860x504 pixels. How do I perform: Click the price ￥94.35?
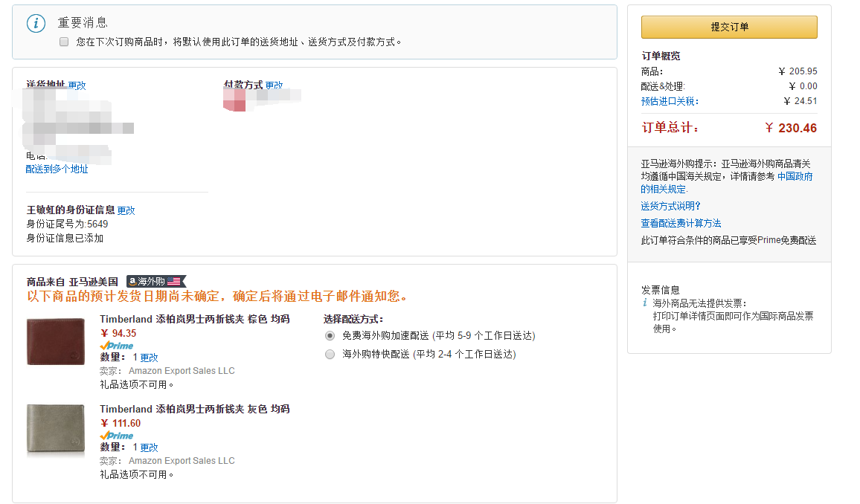(x=118, y=333)
